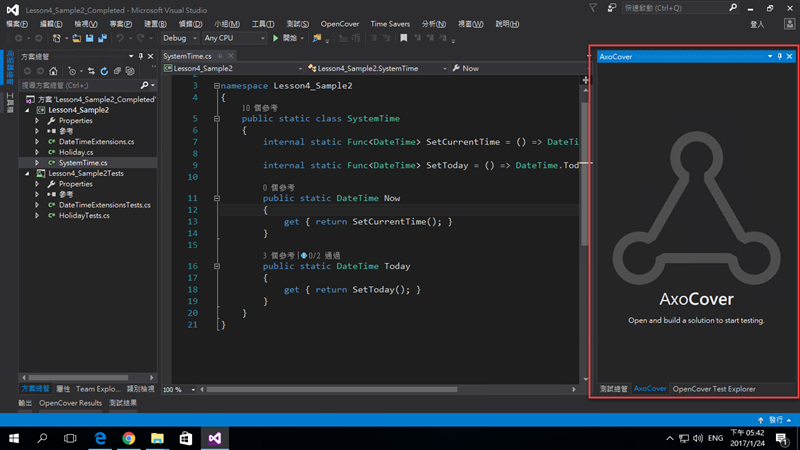The image size is (800, 450).
Task: Open the Lesson4_Sample2.SystemTime type dropdown
Action: click(378, 68)
